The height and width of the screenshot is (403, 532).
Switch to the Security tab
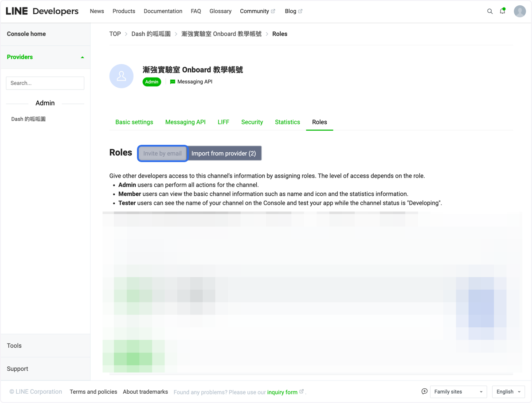(x=252, y=122)
